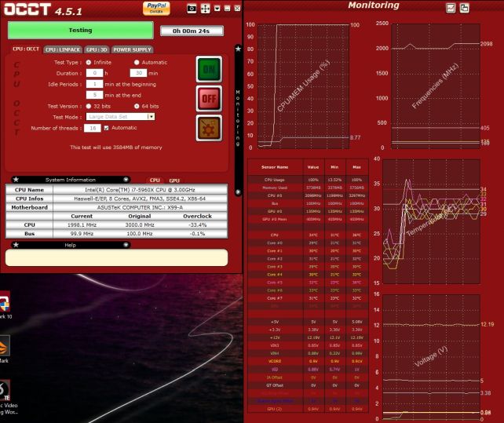Open the orange desktop shortcut labeled 'Mark'
This screenshot has width=504, height=423.
pyautogui.click(x=5, y=349)
